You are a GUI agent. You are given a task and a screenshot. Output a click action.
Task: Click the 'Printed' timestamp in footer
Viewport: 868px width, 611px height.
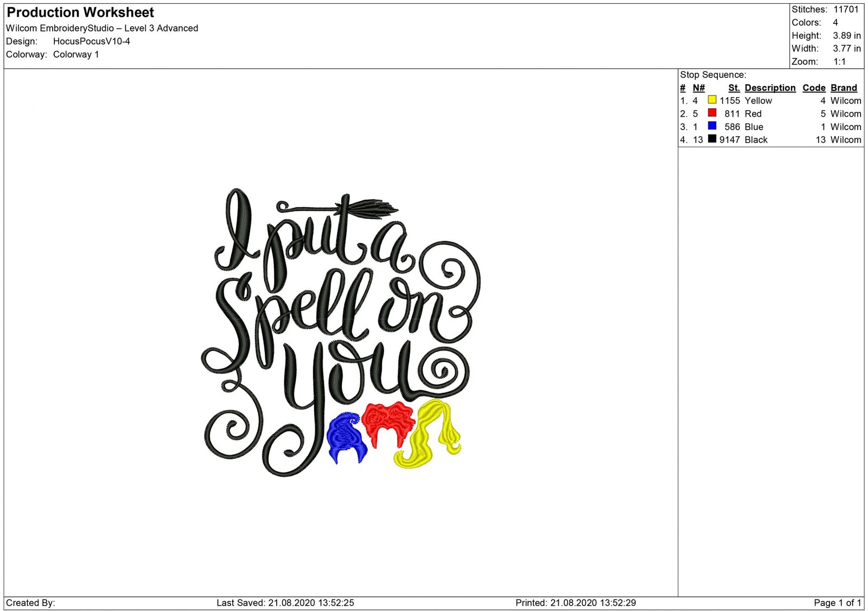[x=576, y=603]
